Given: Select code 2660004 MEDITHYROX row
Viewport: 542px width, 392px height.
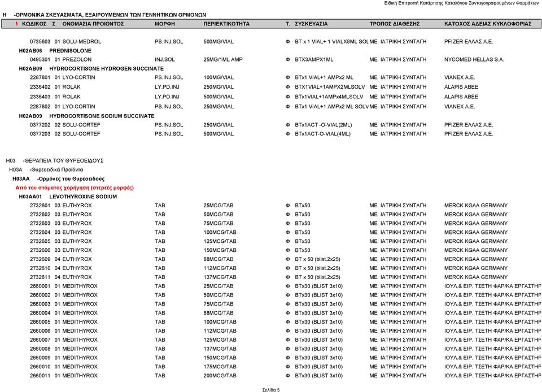Looking at the screenshot, I should point(286,313).
